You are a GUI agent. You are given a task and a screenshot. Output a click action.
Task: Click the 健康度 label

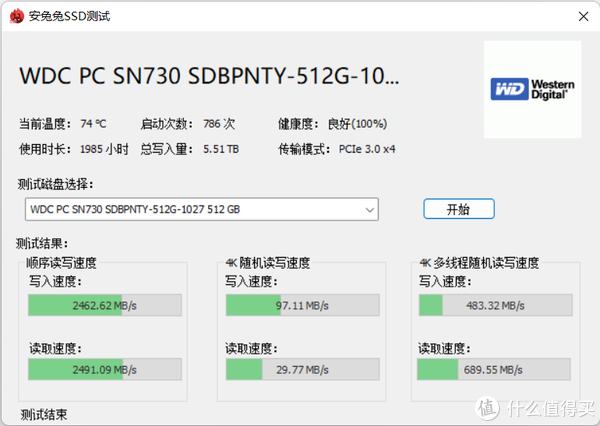click(298, 124)
